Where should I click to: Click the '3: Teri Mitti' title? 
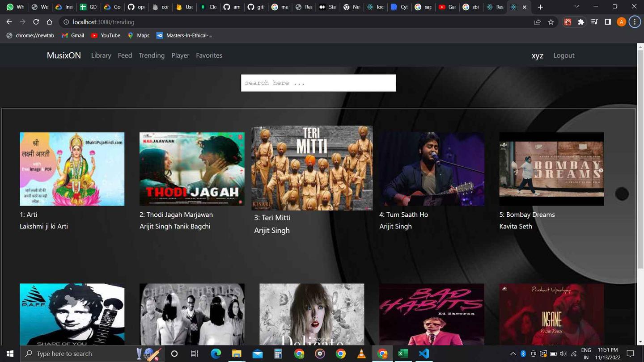(272, 218)
